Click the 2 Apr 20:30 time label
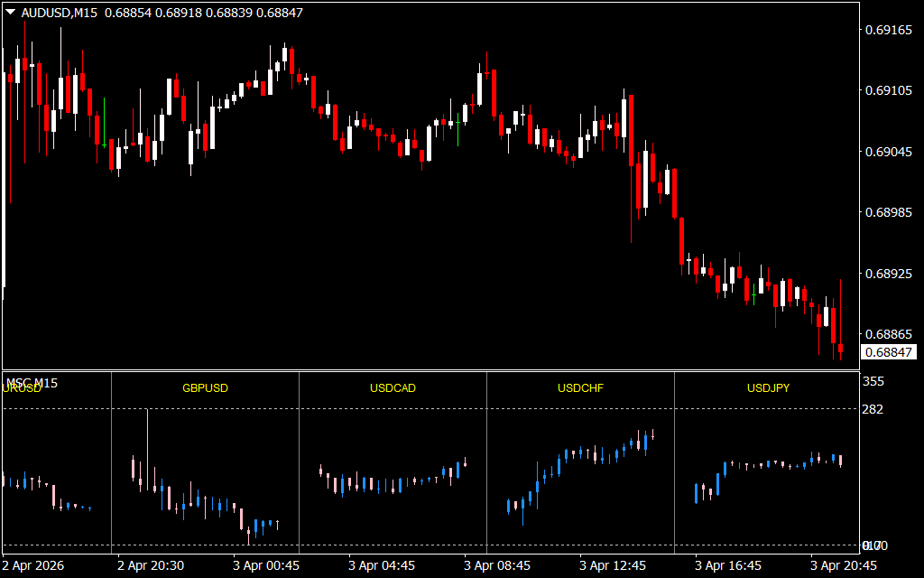The height and width of the screenshot is (578, 924). pos(151,565)
